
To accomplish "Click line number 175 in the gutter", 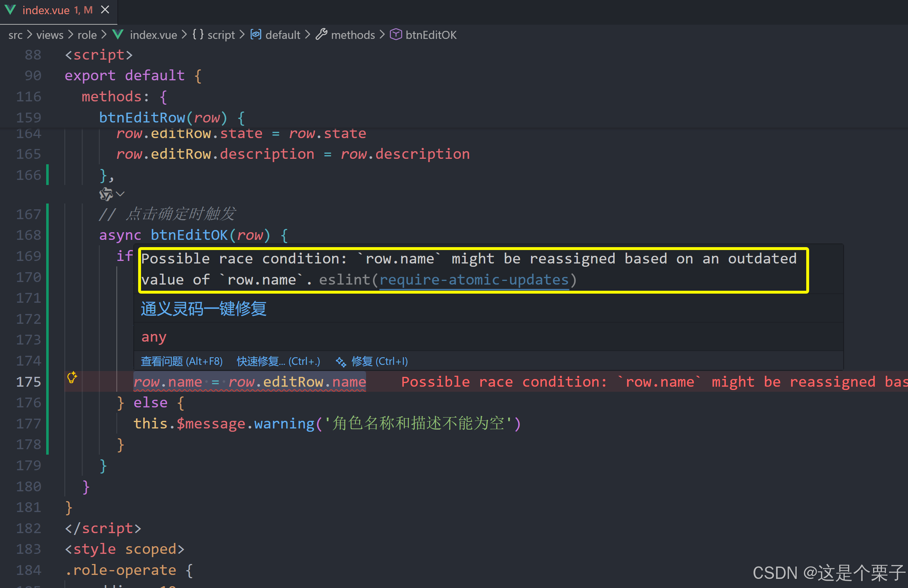I will 29,382.
